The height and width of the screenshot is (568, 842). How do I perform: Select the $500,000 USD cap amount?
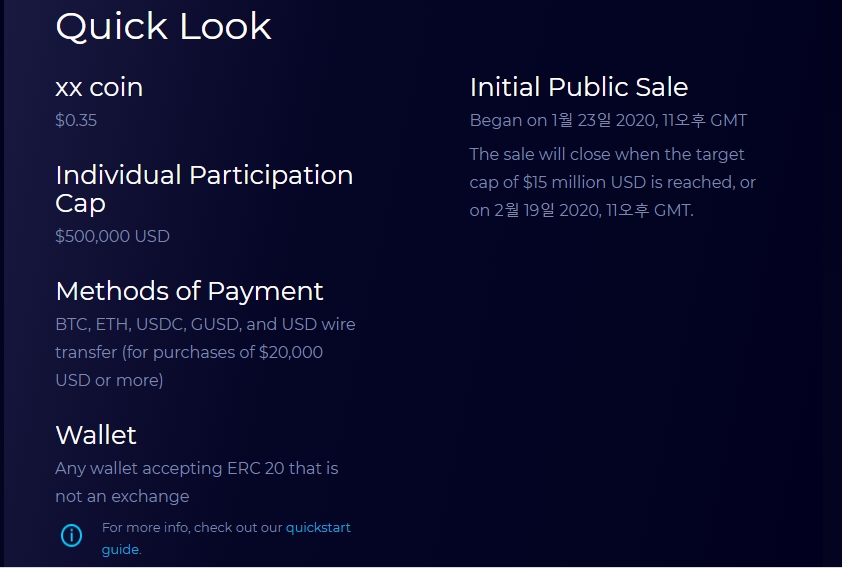(112, 236)
